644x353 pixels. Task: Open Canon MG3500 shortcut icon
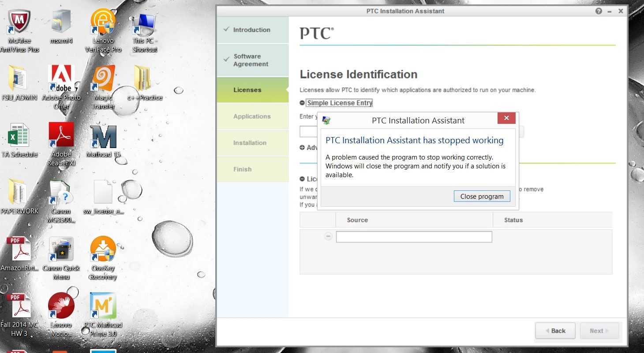point(61,192)
